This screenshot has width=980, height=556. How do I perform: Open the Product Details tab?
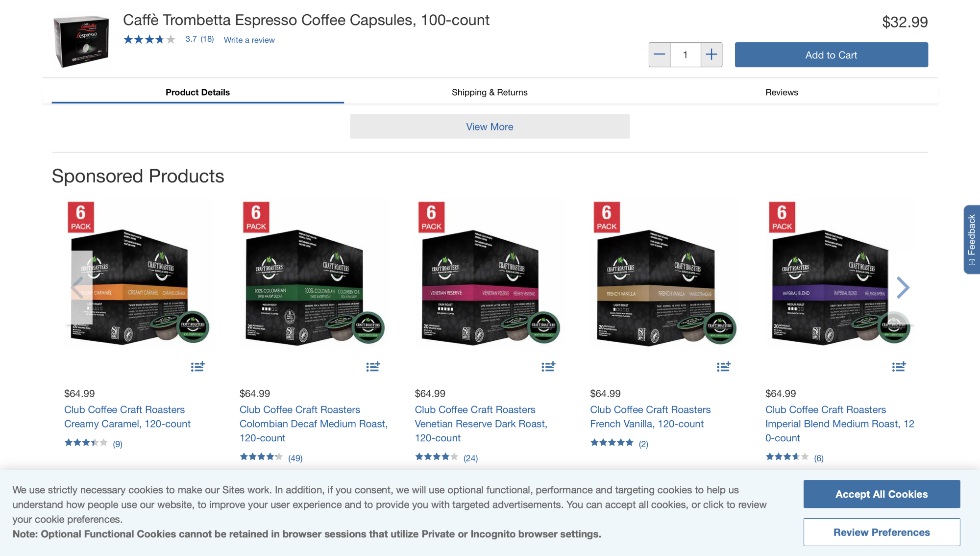pos(197,92)
